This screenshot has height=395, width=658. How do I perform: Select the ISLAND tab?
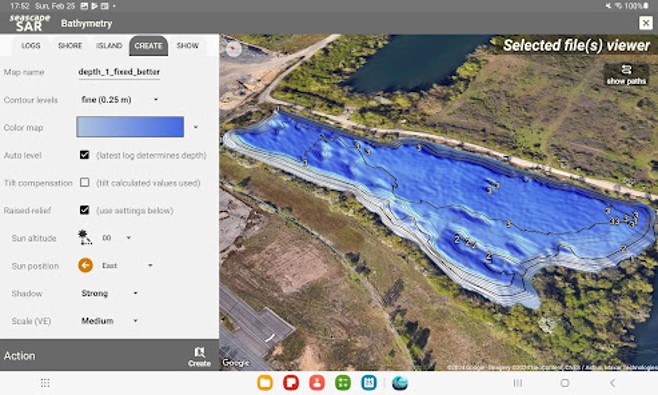coord(109,46)
